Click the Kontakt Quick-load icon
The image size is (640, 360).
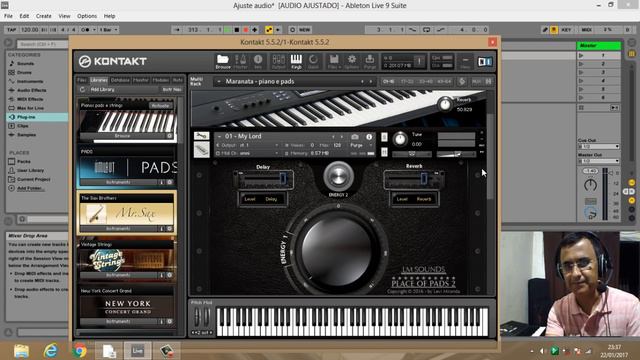[313, 62]
